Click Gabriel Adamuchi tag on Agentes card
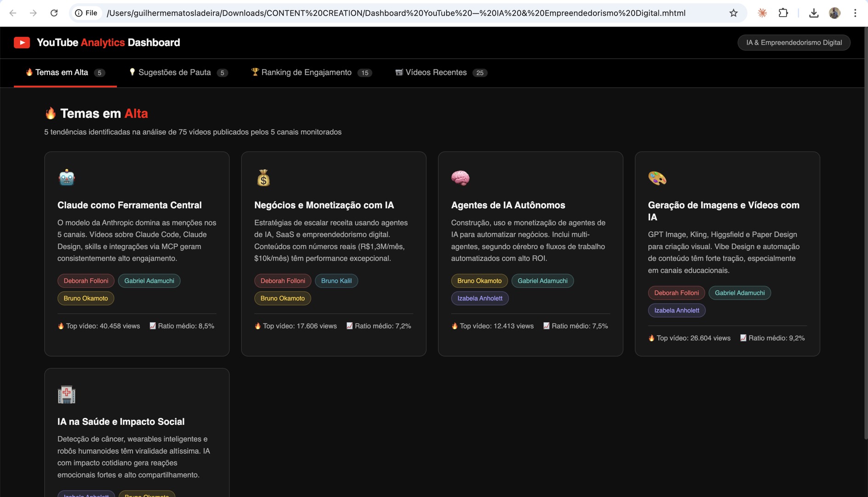Viewport: 868px width, 497px height. (542, 281)
